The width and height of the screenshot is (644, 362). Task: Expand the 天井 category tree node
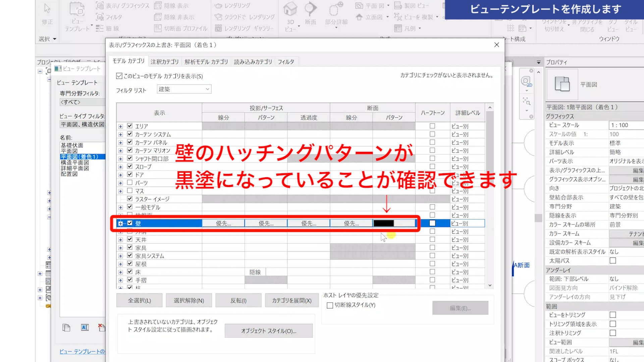pos(120,240)
